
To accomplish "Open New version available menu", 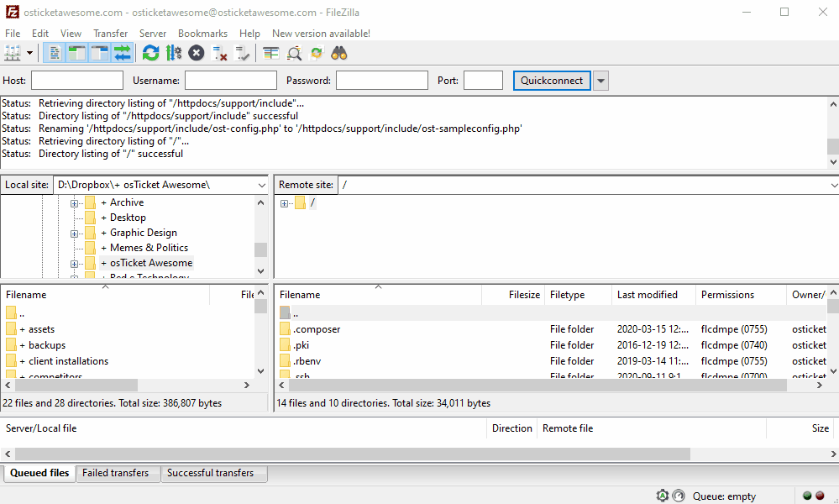I will click(321, 33).
